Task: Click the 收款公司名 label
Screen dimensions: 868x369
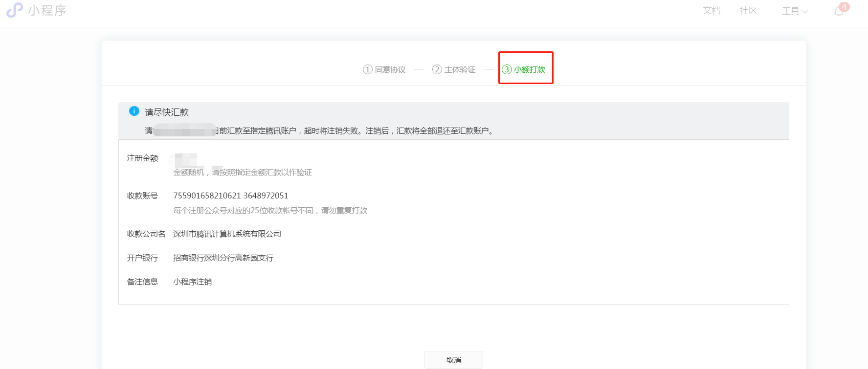Action: (146, 234)
